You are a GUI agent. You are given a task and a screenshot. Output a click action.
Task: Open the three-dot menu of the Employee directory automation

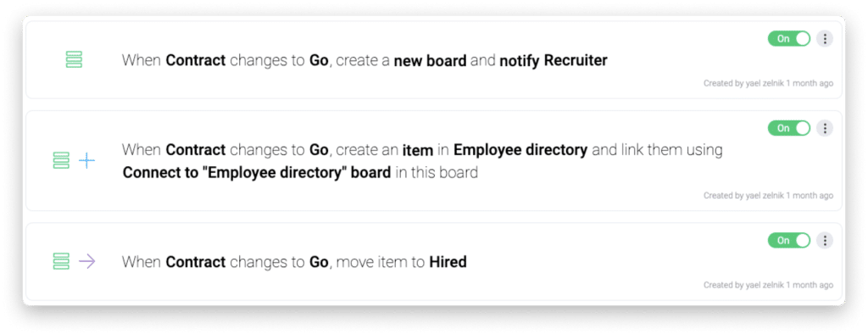[x=825, y=128]
